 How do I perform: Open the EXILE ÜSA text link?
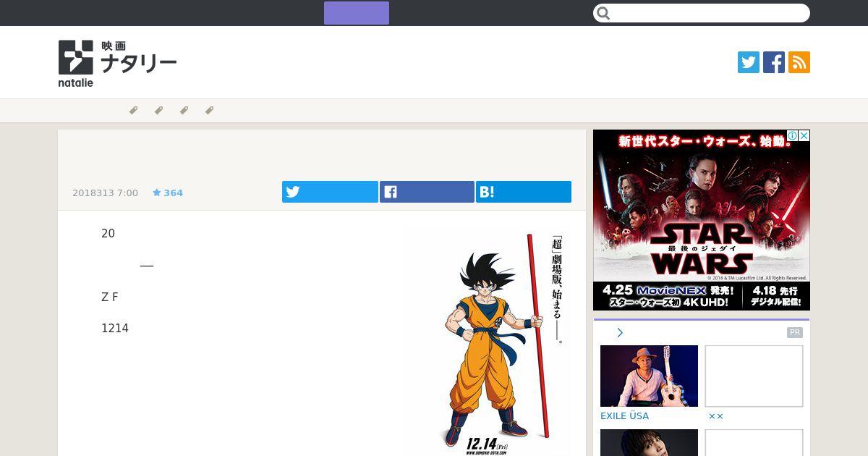click(x=624, y=416)
